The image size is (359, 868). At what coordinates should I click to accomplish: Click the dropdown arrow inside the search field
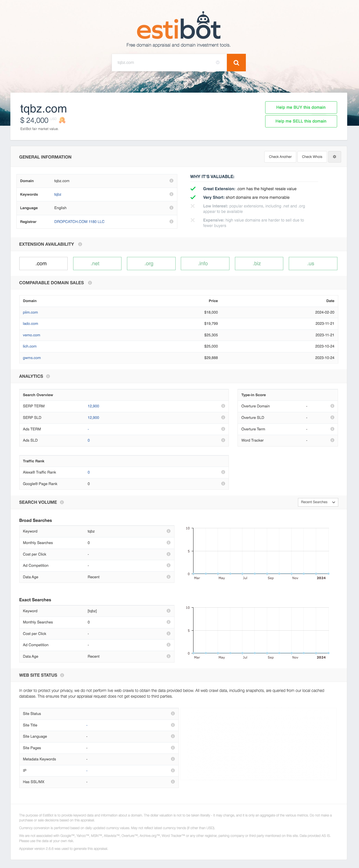(218, 62)
